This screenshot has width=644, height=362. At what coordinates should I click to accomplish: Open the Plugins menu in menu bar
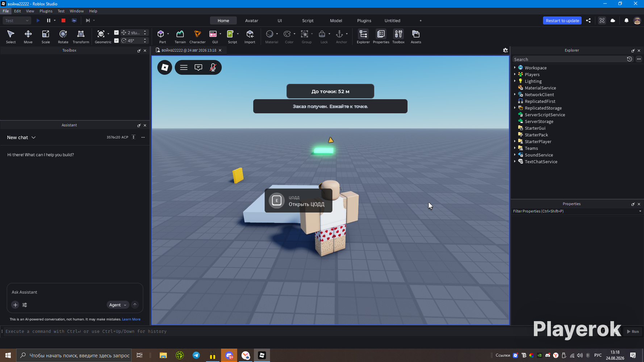(46, 11)
